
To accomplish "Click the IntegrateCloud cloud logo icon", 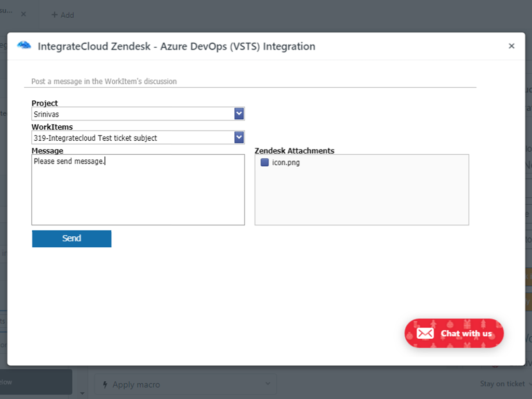I will point(23,46).
